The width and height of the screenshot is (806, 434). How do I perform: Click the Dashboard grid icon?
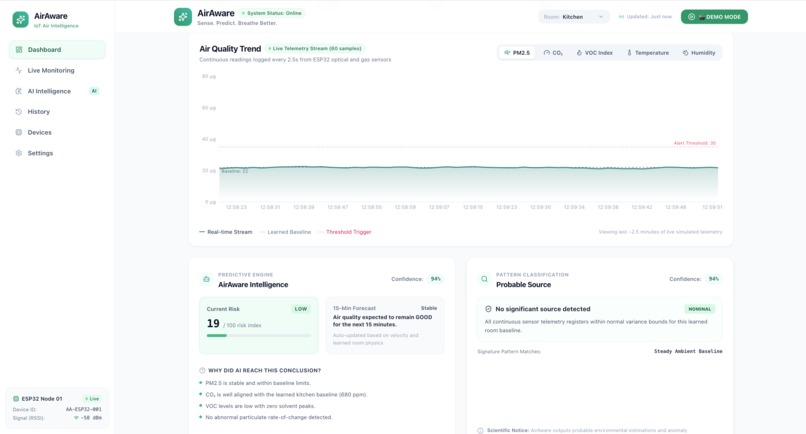point(19,49)
